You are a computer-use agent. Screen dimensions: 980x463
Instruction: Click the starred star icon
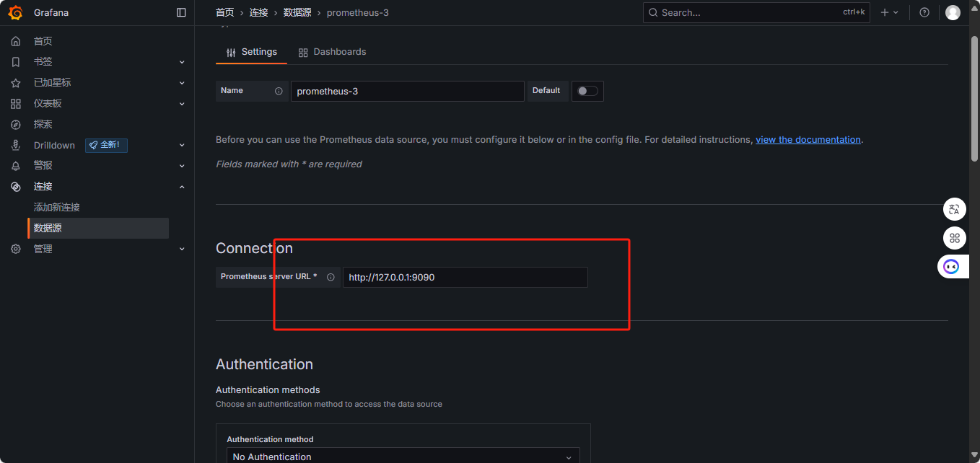(x=16, y=83)
